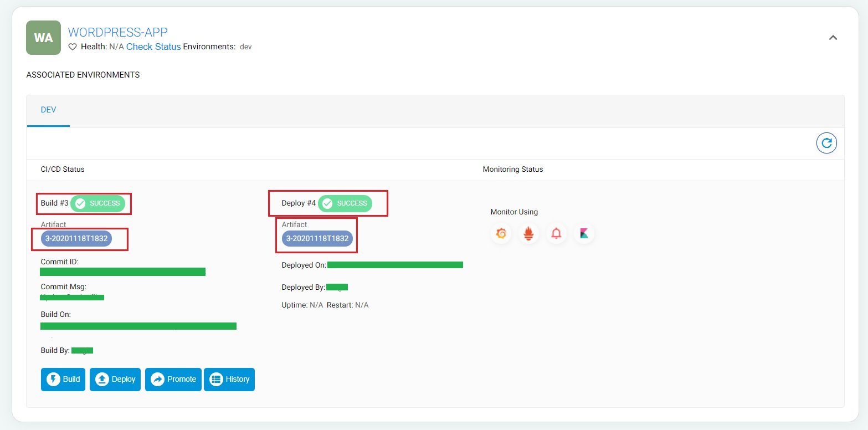Open Grafana monitoring icon
Viewport: 868px width, 430px height.
click(x=501, y=234)
